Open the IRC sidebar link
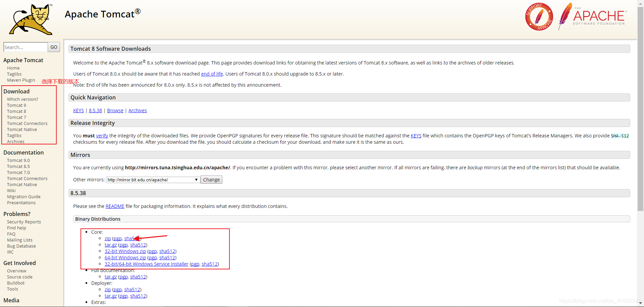Viewport: 644px width, 307px height. click(10, 252)
